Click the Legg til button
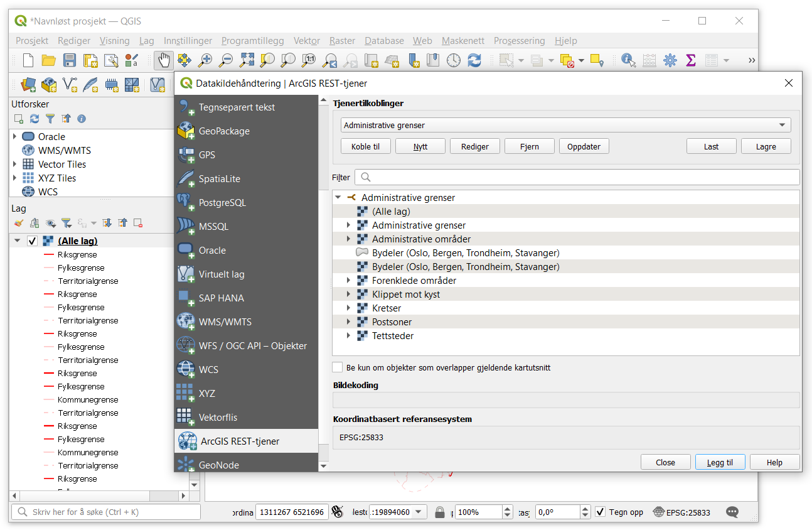This screenshot has height=530, width=812. (x=720, y=462)
